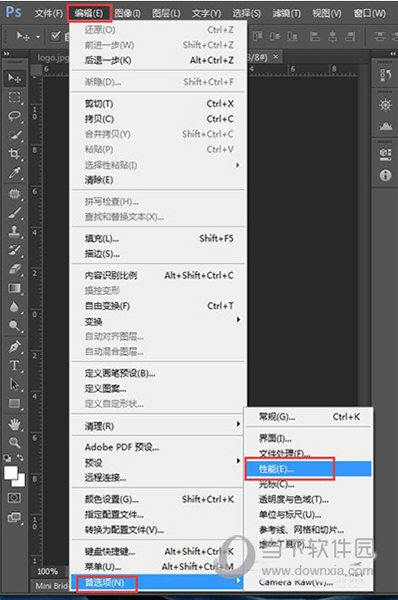The width and height of the screenshot is (398, 600).
Task: Select the Horizontal Type tool
Action: pos(15,365)
